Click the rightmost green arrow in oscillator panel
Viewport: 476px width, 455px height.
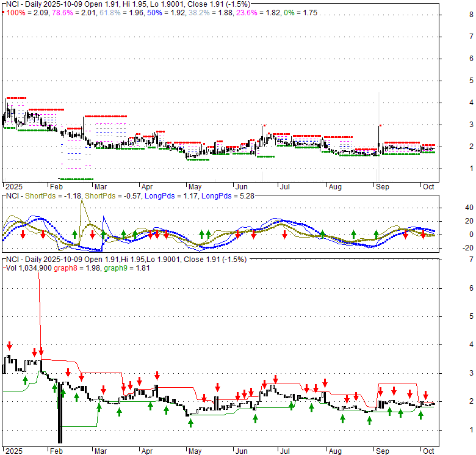pos(377,233)
